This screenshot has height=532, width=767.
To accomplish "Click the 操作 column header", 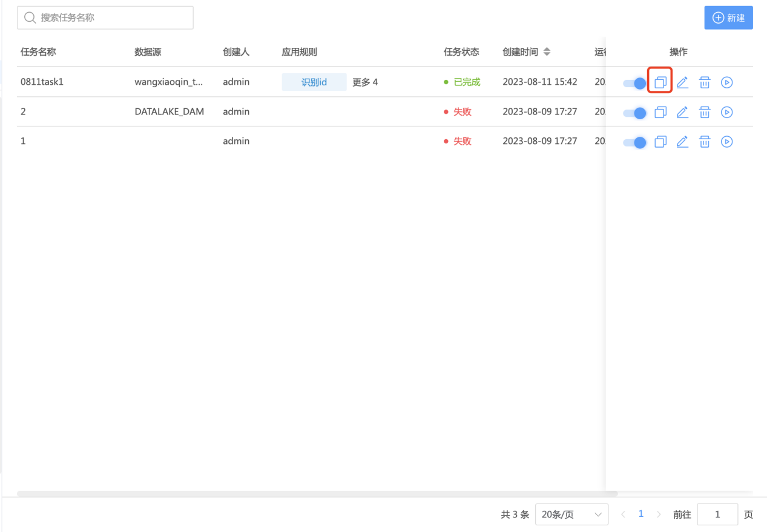I will pyautogui.click(x=679, y=52).
